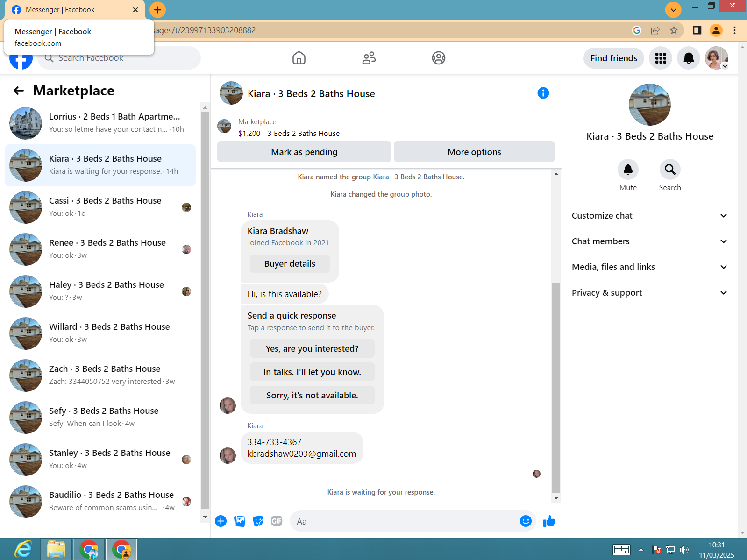Image resolution: width=747 pixels, height=560 pixels.
Task: Click the Google icon in address bar
Action: 636,30
